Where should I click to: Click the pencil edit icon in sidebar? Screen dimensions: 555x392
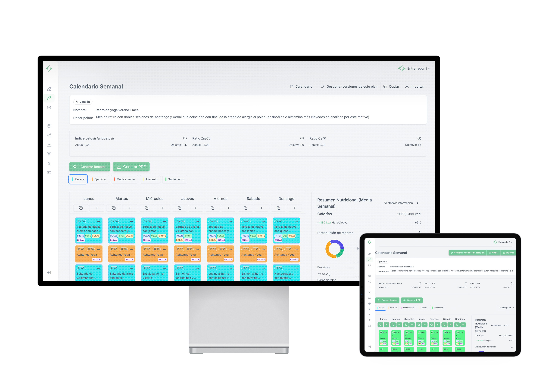click(49, 89)
